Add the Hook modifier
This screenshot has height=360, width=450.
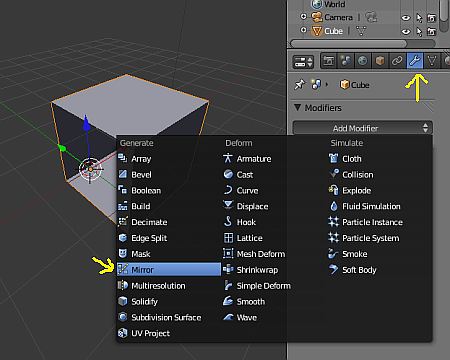273,222
